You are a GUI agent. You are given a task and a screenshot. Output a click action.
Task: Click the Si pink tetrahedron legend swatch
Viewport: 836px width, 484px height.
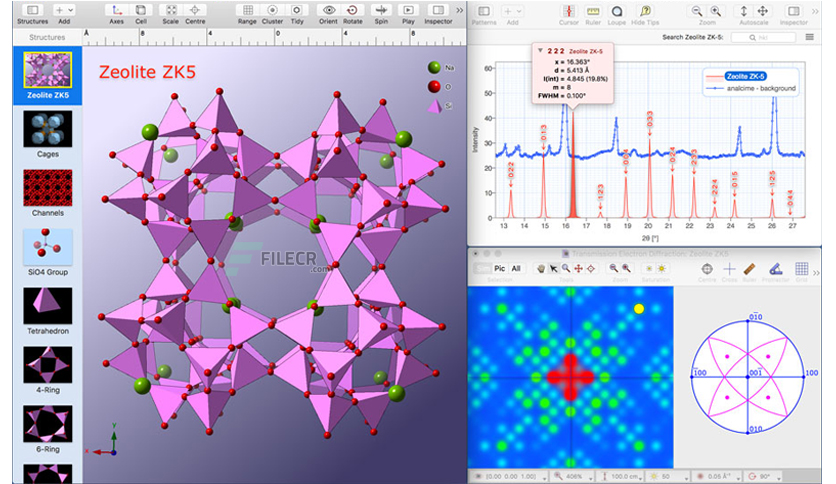[x=435, y=106]
